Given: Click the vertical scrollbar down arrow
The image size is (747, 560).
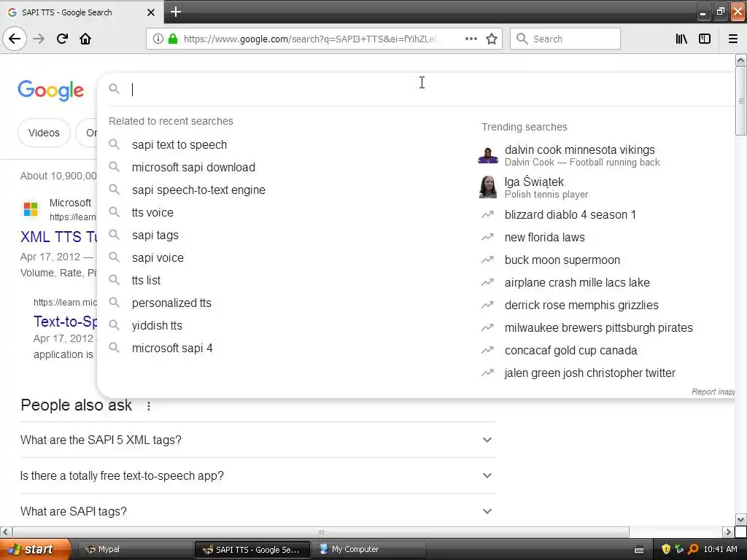Looking at the screenshot, I should point(740,519).
